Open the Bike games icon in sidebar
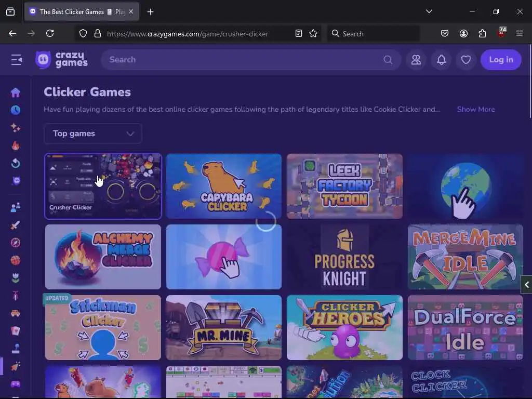The image size is (532, 399). [x=15, y=296]
